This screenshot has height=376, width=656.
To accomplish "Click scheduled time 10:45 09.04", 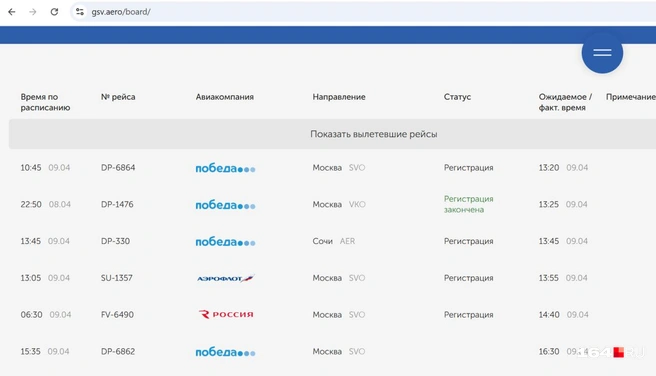I will tap(45, 168).
